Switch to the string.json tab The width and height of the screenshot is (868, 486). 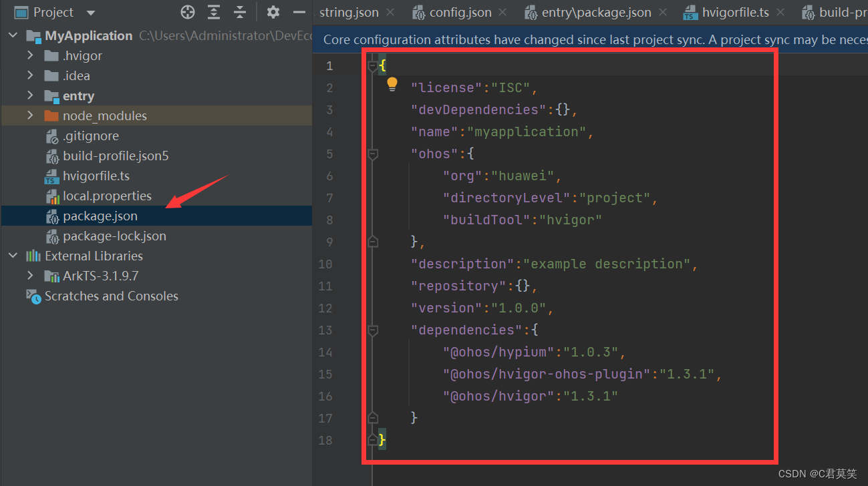tap(349, 12)
